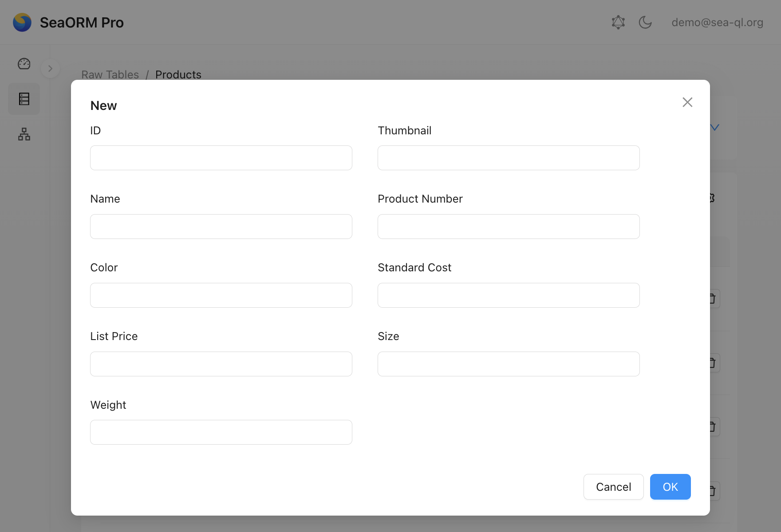Open the schema hierarchy sidebar icon
This screenshot has height=532, width=781.
click(x=24, y=134)
